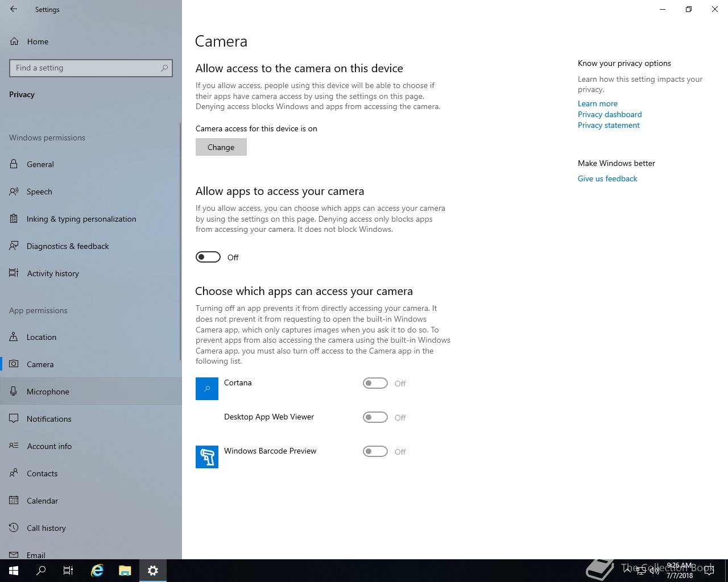The height and width of the screenshot is (582, 728).
Task: Select Location in App permissions
Action: [x=91, y=337]
